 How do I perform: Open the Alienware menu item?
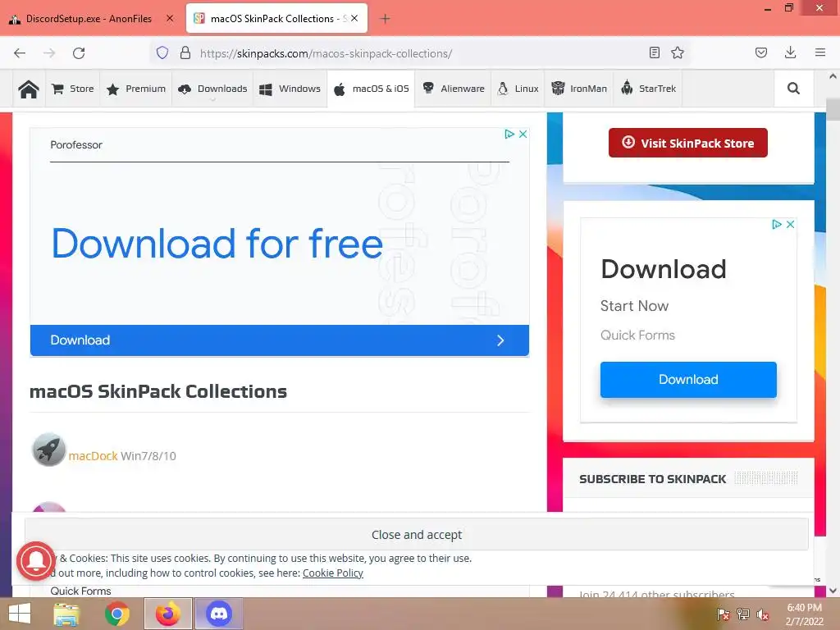pyautogui.click(x=453, y=89)
